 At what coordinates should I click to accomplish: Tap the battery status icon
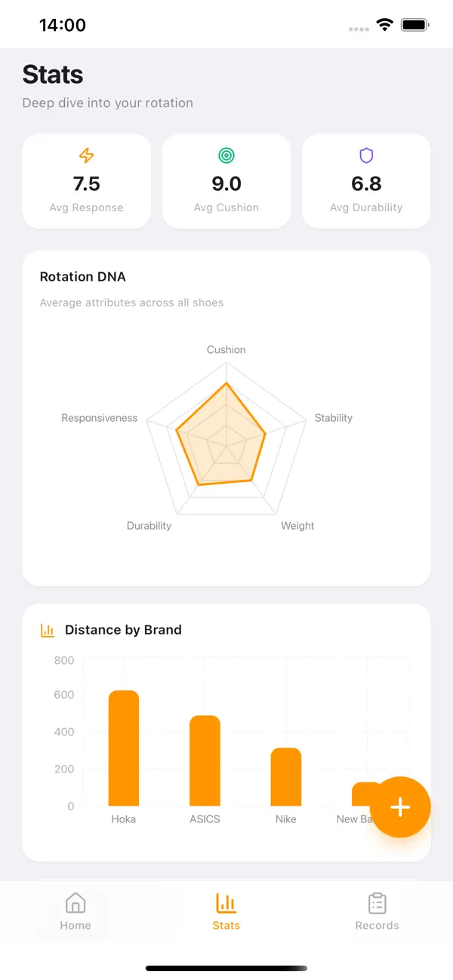coord(415,25)
